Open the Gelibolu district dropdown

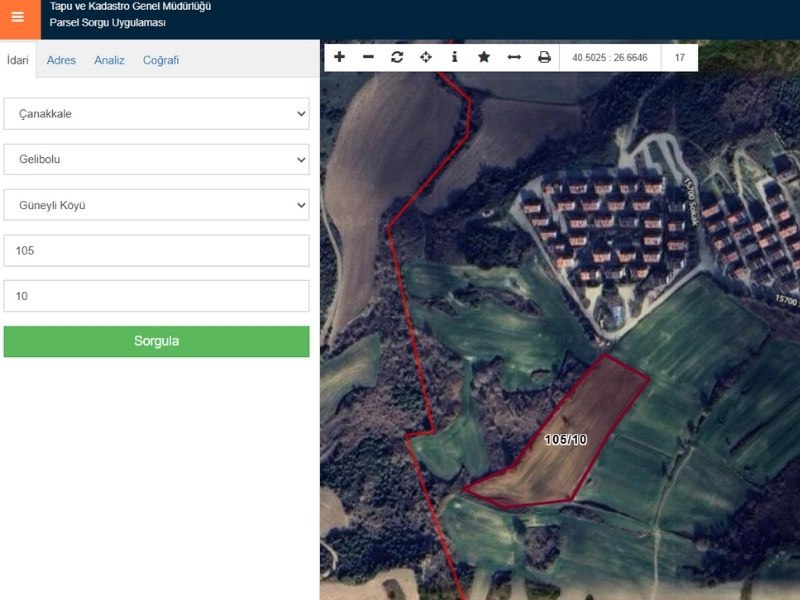click(x=155, y=159)
